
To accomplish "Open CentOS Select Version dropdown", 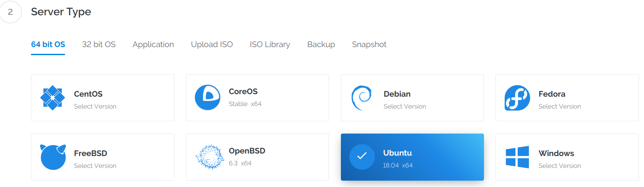I will click(x=95, y=106).
